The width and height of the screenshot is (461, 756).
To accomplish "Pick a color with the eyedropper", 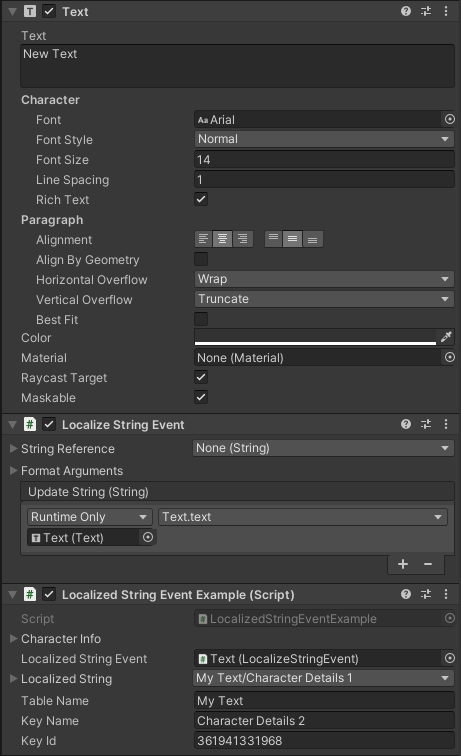I will [446, 337].
